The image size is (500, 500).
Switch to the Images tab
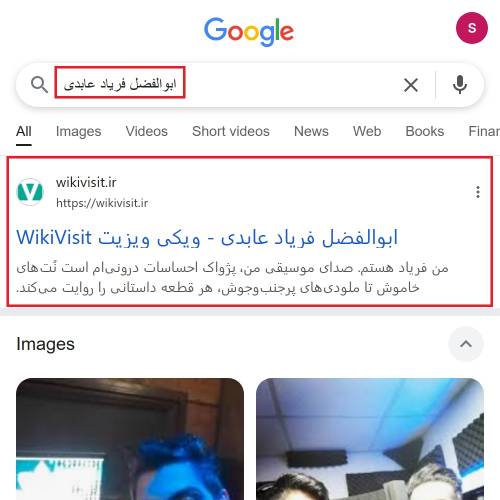tap(78, 131)
